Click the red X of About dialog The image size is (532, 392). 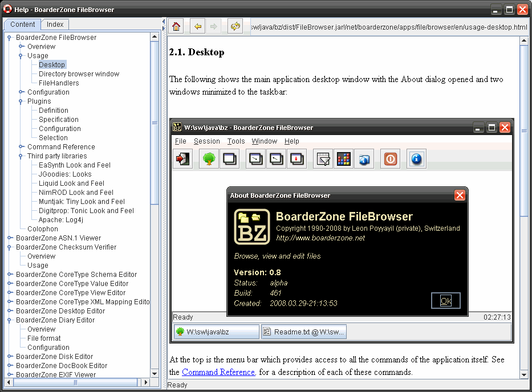460,195
